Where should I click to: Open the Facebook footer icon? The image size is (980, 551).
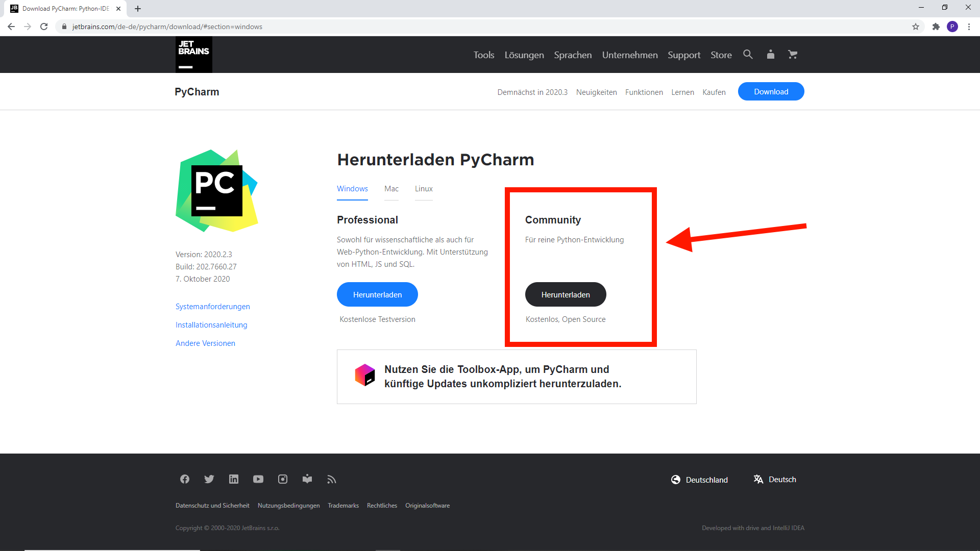pyautogui.click(x=185, y=479)
